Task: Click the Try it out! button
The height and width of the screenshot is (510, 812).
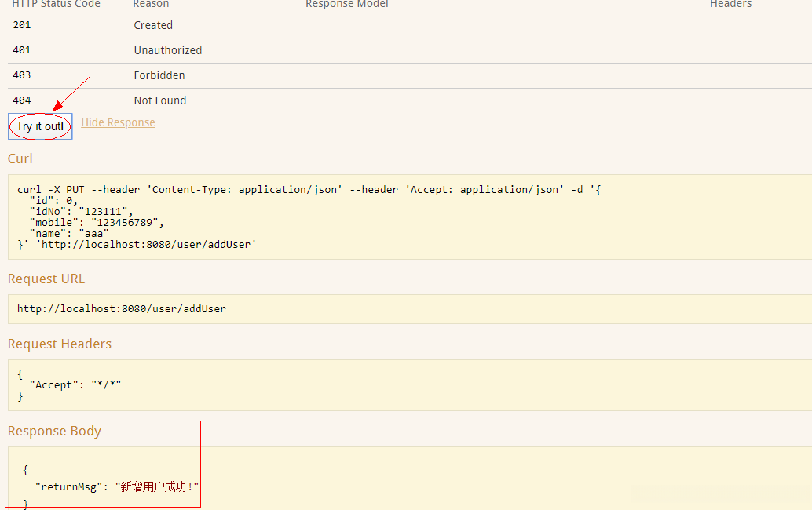Action: click(x=40, y=126)
